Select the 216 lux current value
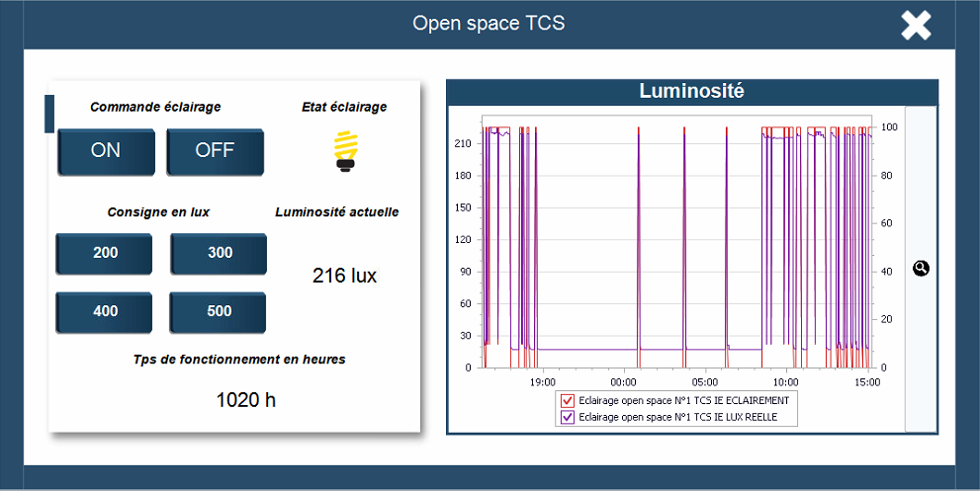Viewport: 980px width, 491px height. (344, 276)
